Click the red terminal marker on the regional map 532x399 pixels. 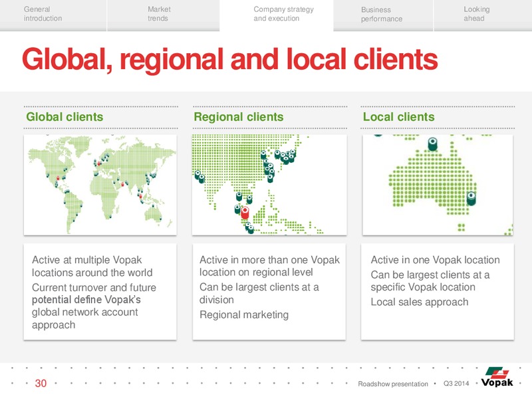245,213
